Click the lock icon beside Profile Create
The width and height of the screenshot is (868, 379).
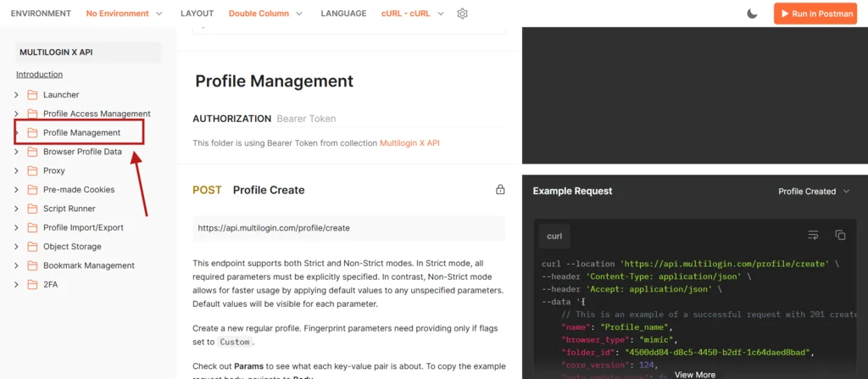coord(500,190)
